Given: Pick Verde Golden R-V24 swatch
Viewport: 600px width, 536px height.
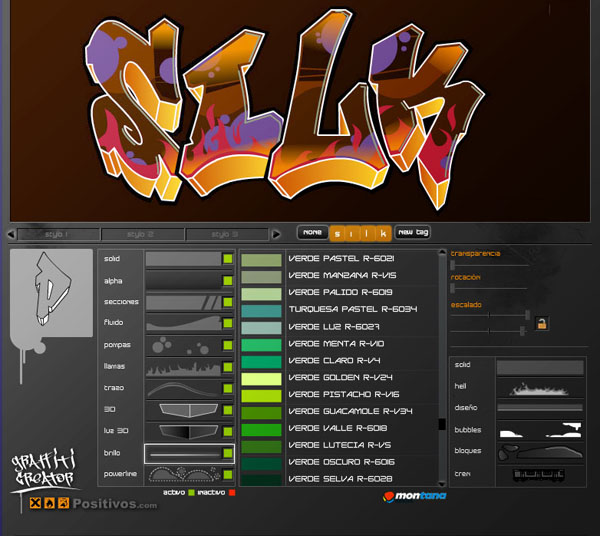Looking at the screenshot, I should [x=261, y=379].
